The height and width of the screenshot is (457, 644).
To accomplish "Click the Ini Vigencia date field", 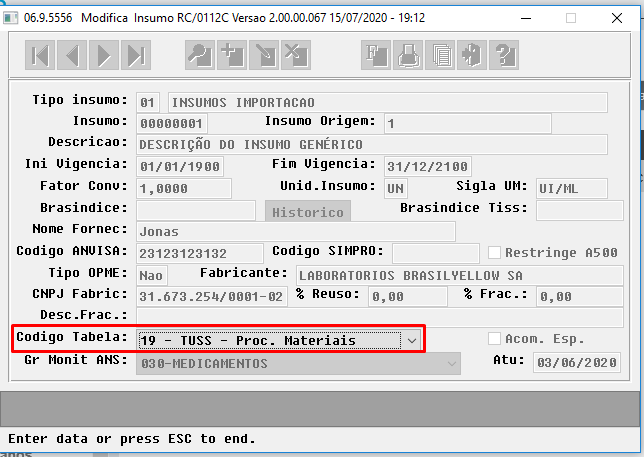I will click(x=180, y=166).
